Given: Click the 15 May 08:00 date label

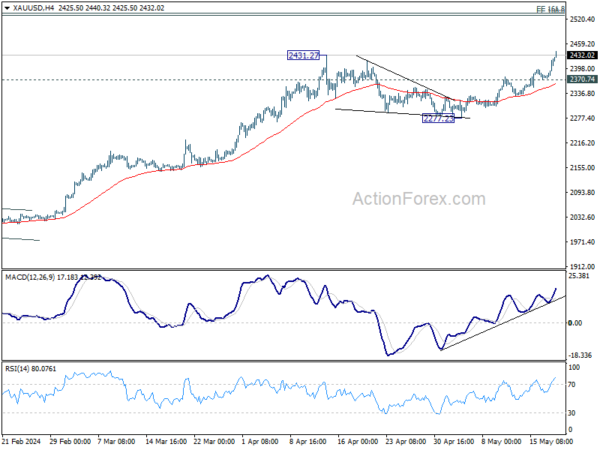Looking at the screenshot, I should (551, 442).
